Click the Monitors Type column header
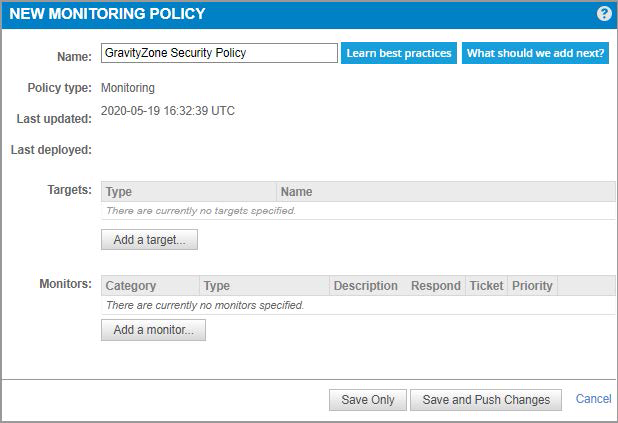Screen dimensions: 618x423 coord(264,285)
